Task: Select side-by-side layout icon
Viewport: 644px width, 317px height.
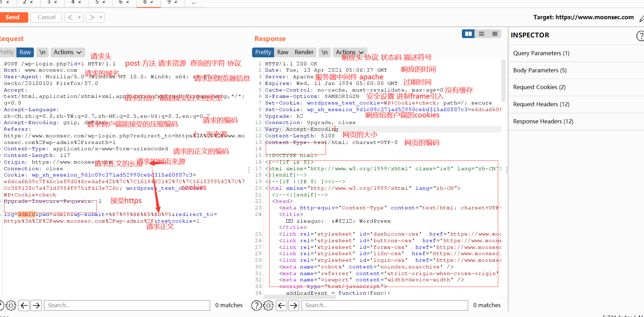Action: [468, 34]
